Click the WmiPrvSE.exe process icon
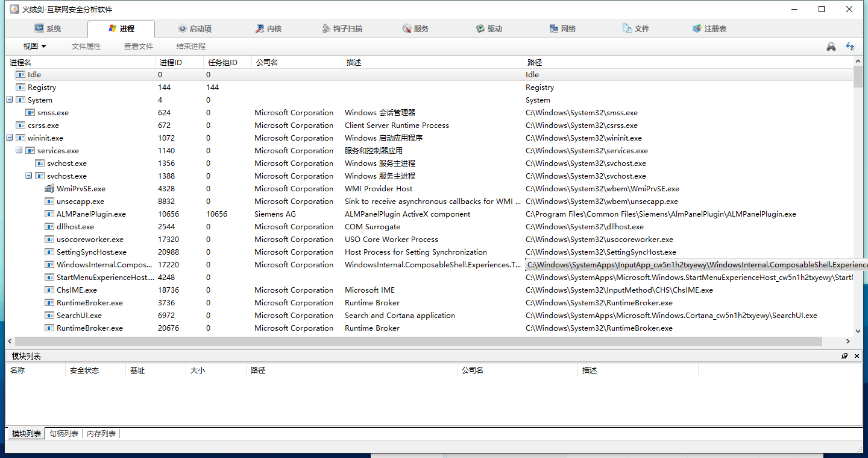Screen dimensions: 868x458 tap(49, 189)
